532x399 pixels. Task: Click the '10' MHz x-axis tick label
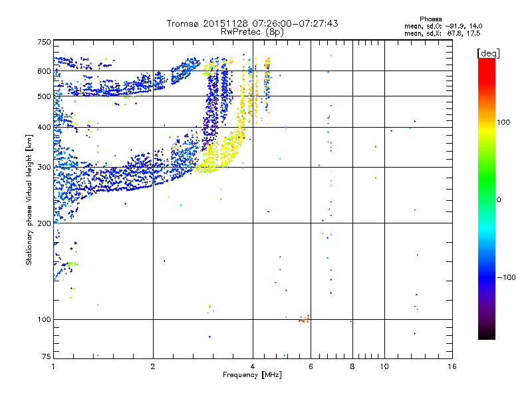tap(384, 366)
